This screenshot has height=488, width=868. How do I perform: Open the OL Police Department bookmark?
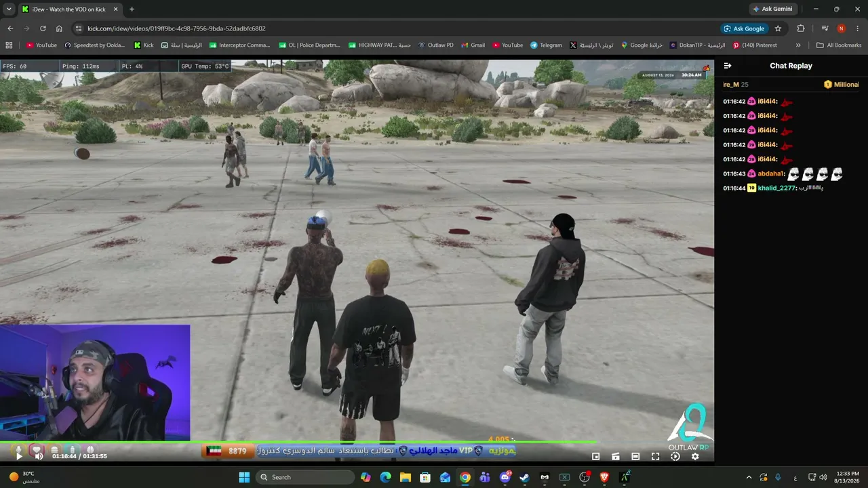pos(310,45)
